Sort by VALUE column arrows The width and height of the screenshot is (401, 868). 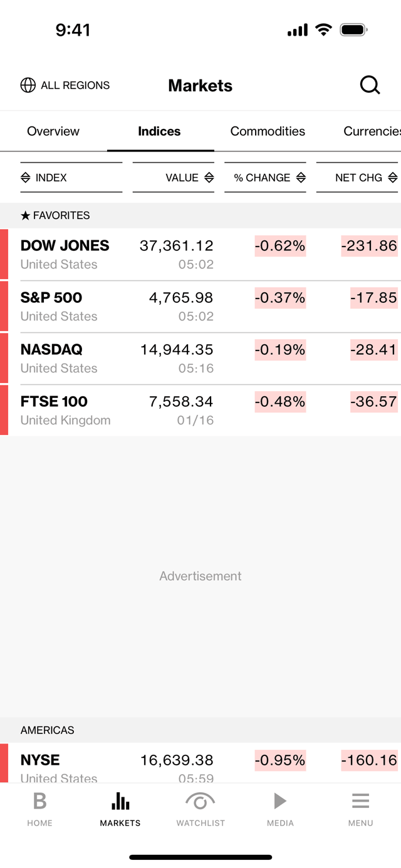[209, 178]
